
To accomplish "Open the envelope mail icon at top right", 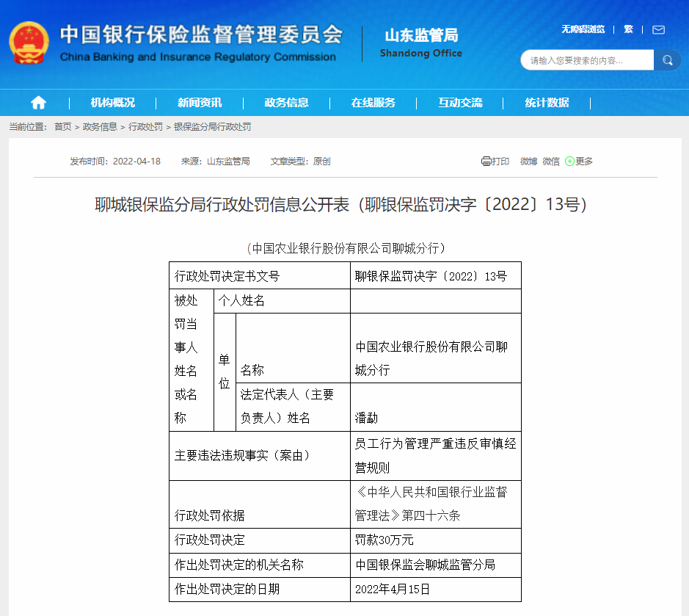I will coord(657,29).
